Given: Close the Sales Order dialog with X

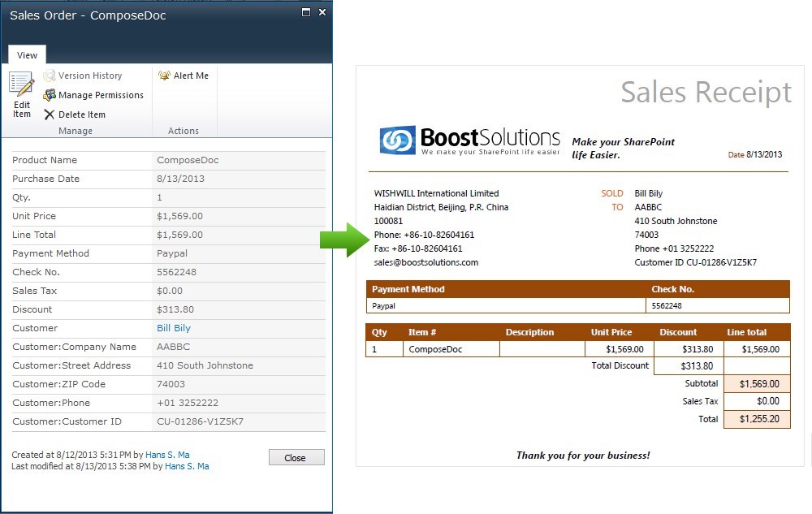Looking at the screenshot, I should tap(322, 12).
